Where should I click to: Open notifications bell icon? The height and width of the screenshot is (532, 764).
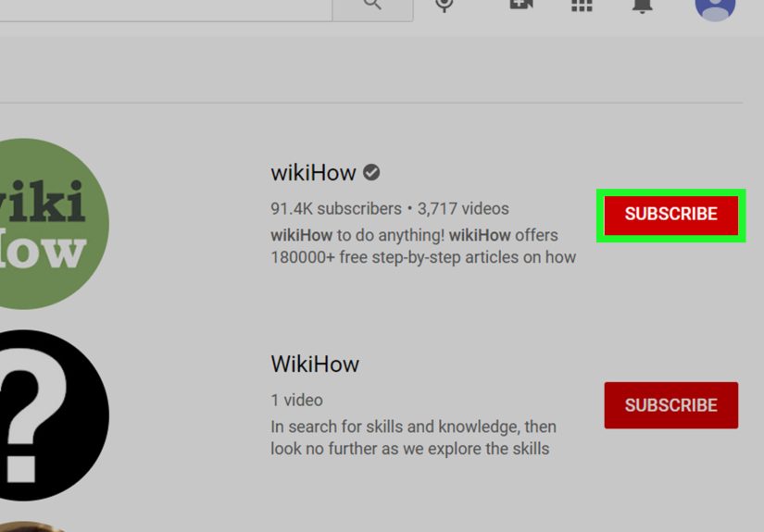click(x=642, y=6)
